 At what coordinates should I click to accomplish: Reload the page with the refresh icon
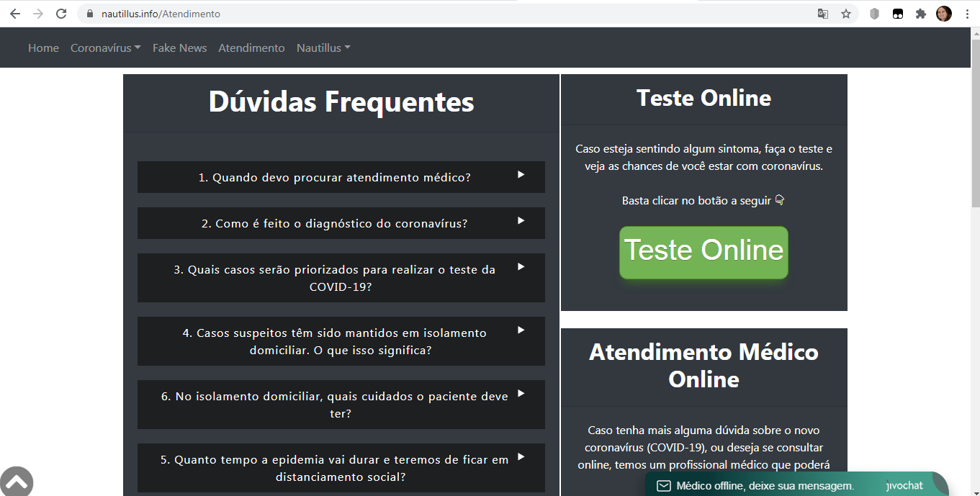tap(61, 14)
